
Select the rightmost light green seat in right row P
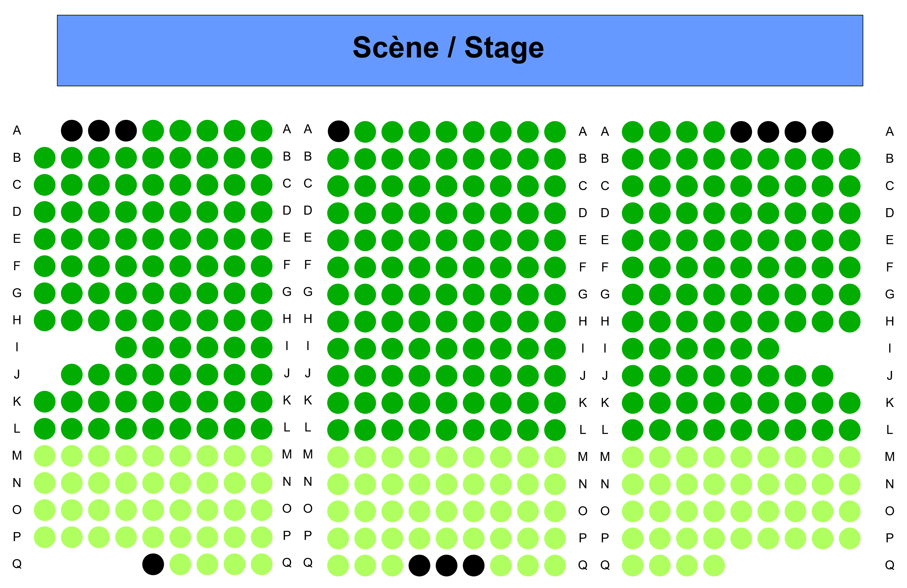point(850,538)
